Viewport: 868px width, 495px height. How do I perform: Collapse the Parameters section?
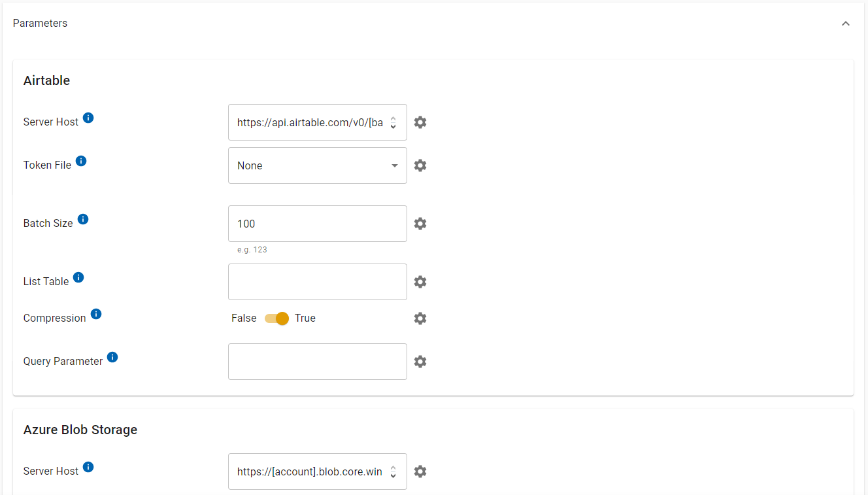point(846,24)
